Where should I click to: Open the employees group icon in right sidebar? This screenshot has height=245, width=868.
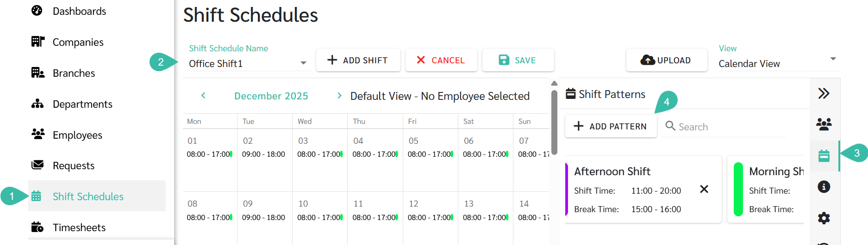pyautogui.click(x=824, y=124)
